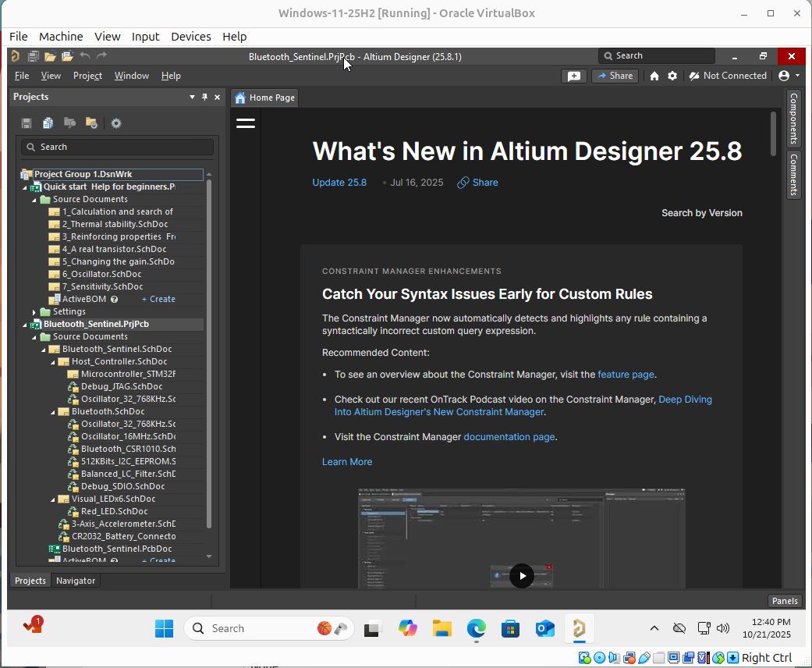This screenshot has height=668, width=812.
Task: Expand the Settings folder in project tree
Action: point(34,312)
